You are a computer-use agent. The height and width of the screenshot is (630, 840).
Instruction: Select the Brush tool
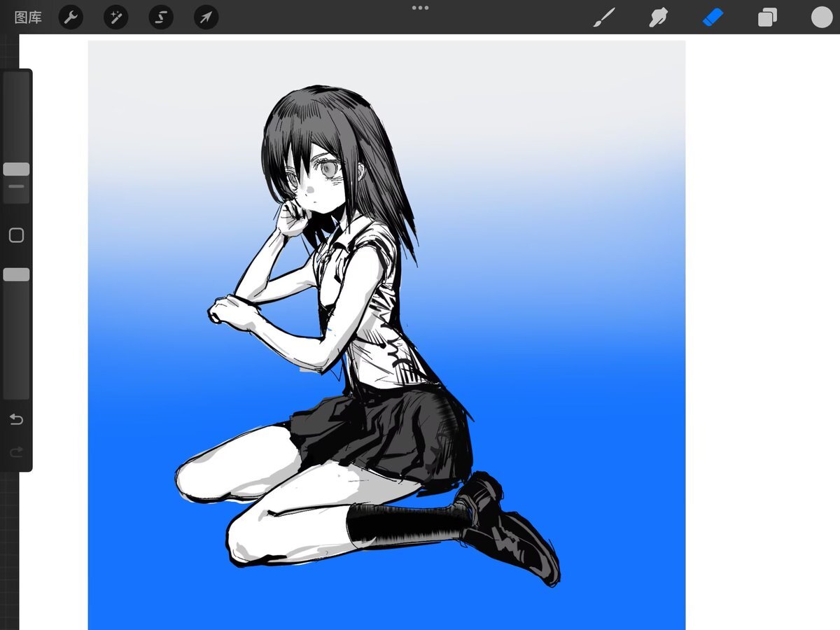603,17
